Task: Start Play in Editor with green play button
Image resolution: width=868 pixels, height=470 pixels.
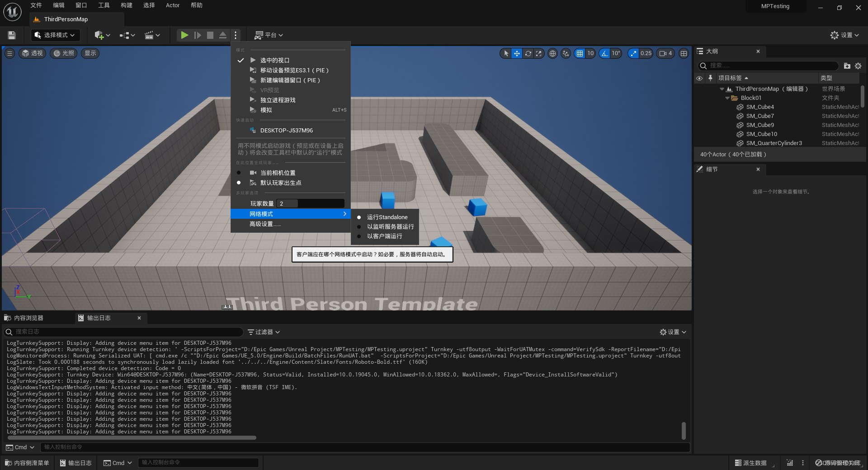Action: pos(184,35)
